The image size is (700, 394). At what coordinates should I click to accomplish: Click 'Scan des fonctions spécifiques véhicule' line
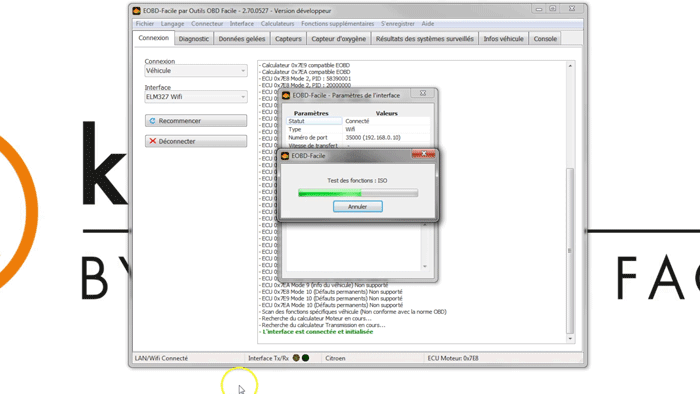(353, 312)
